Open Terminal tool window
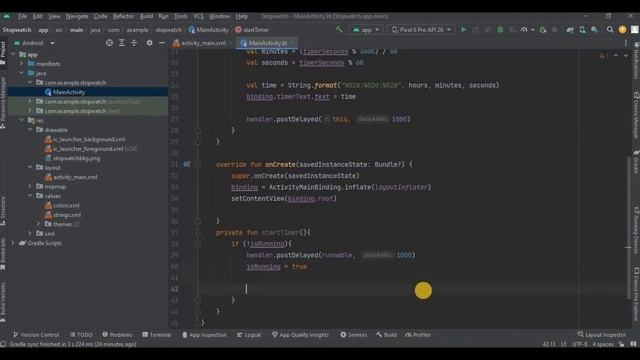The image size is (640, 360). 156,335
